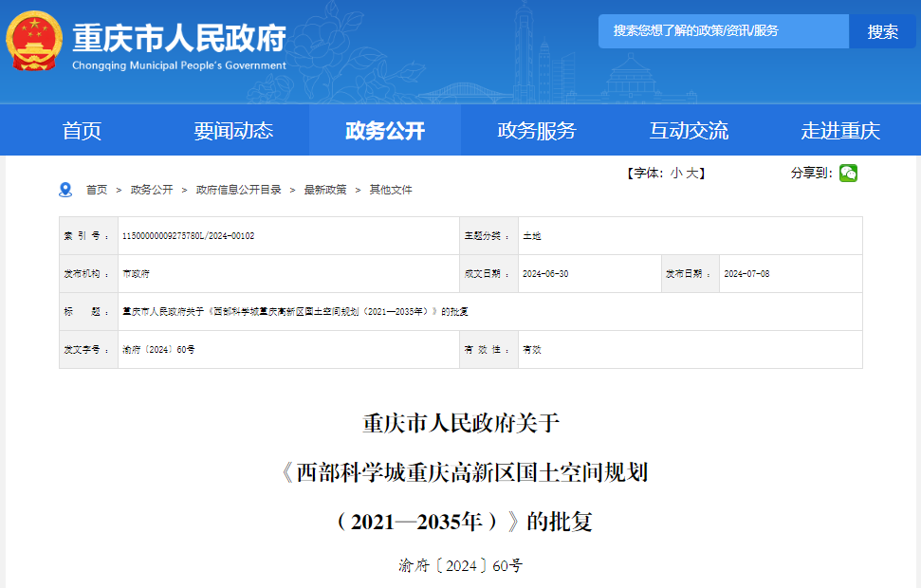Image resolution: width=921 pixels, height=588 pixels.
Task: Open the 政务服务 navigation menu
Action: [x=537, y=130]
